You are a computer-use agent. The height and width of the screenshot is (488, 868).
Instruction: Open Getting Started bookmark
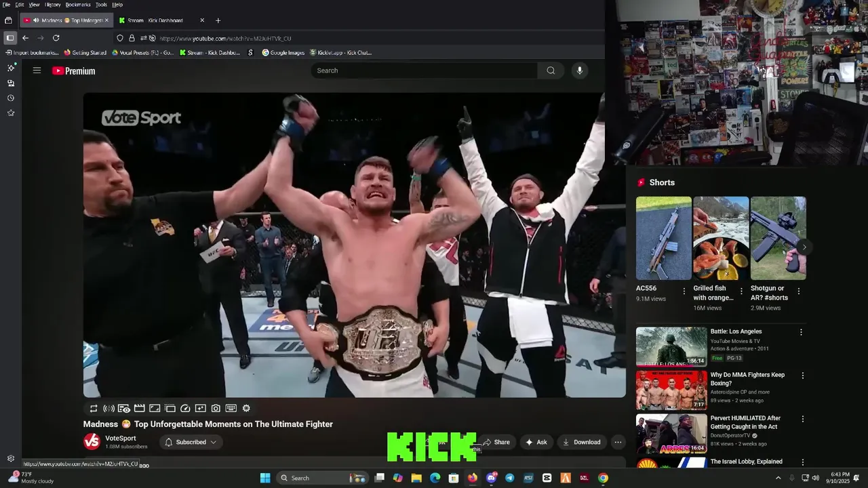(85, 53)
